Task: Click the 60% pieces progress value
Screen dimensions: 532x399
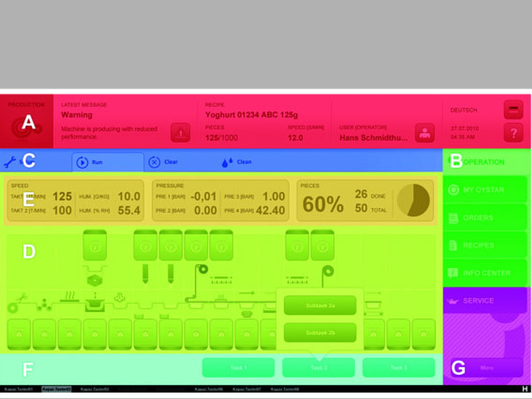Action: coord(323,204)
